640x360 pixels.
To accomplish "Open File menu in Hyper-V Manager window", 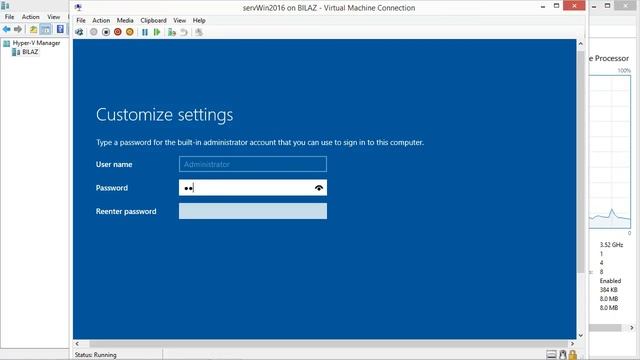I will click(9, 17).
